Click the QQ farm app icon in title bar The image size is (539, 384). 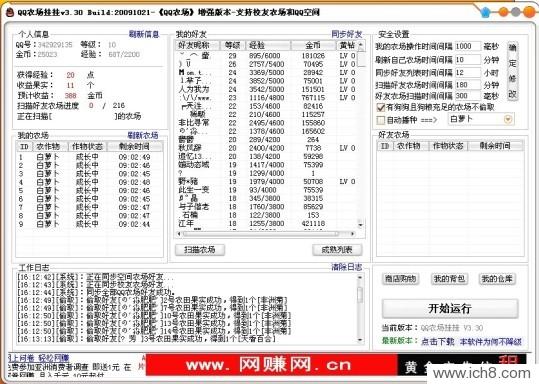pos(10,12)
